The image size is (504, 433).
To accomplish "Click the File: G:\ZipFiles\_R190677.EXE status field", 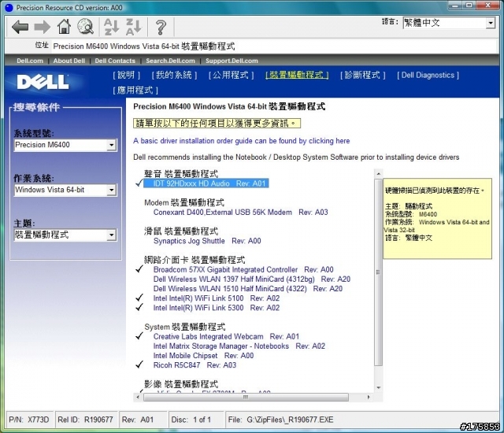I will tap(361, 420).
